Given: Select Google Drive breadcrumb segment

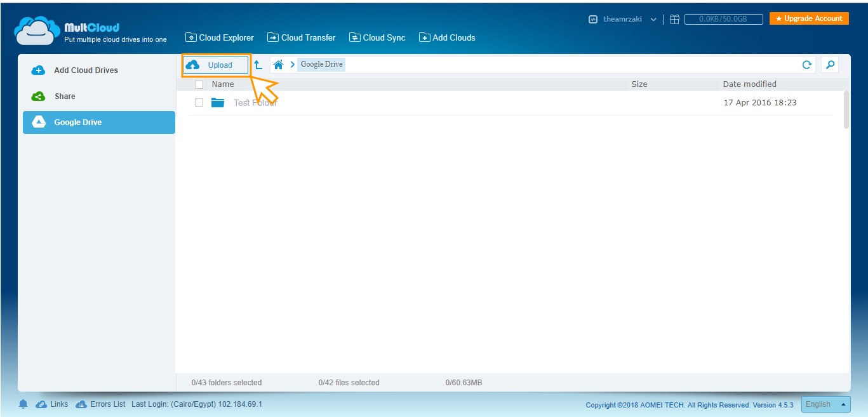Looking at the screenshot, I should (x=321, y=64).
